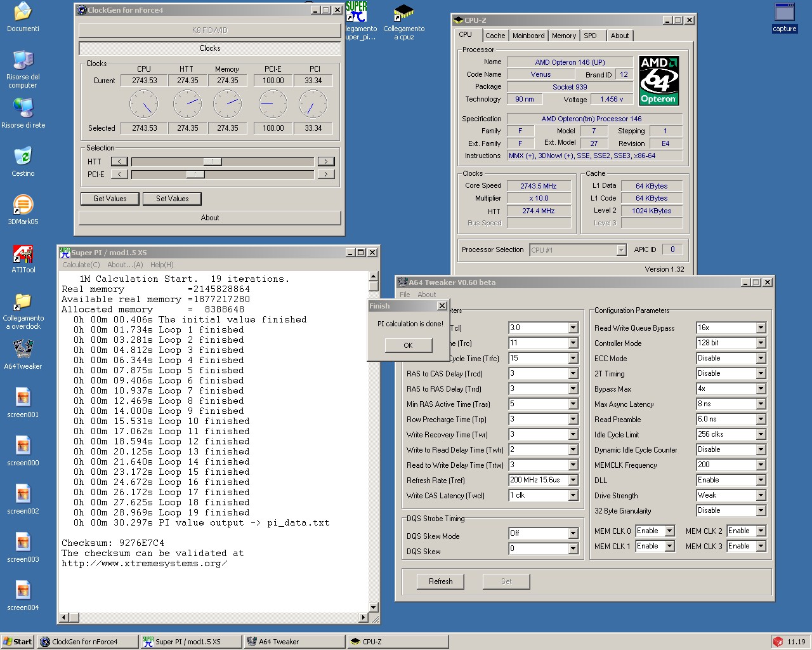The height and width of the screenshot is (650, 812).
Task: Expand the Read Write Queue Bypass dropdown
Action: [761, 328]
